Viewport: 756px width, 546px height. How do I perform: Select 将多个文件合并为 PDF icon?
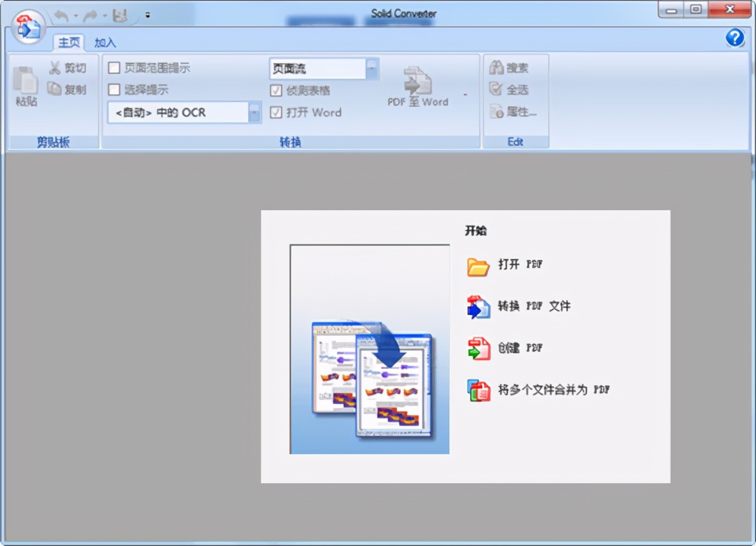click(x=478, y=389)
